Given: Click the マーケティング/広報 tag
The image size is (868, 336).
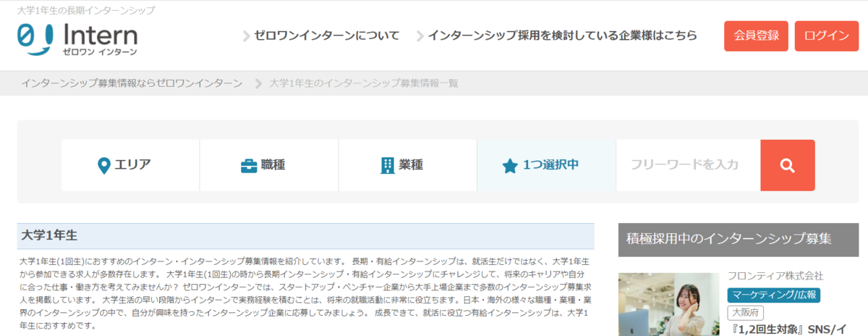Looking at the screenshot, I should [774, 295].
